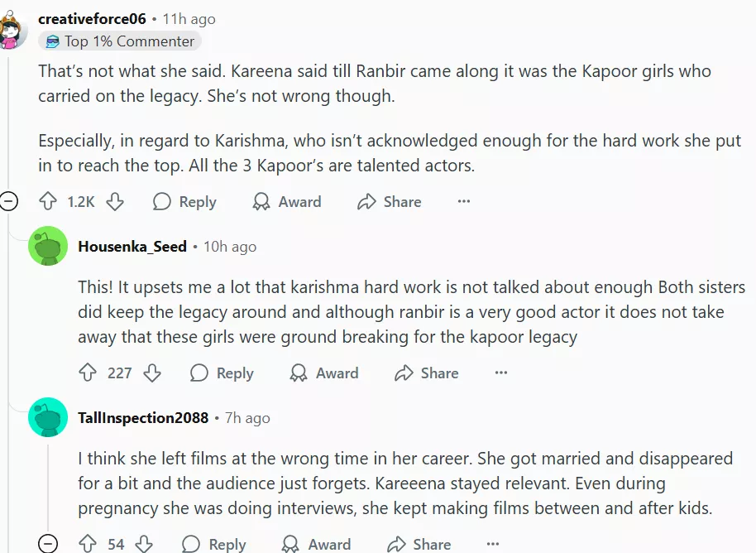756x553 pixels.
Task: Open TallInspection2088 username link
Action: click(143, 417)
